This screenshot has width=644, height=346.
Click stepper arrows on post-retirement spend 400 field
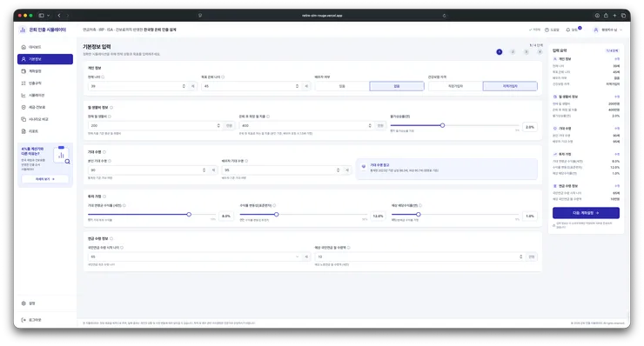[370, 125]
